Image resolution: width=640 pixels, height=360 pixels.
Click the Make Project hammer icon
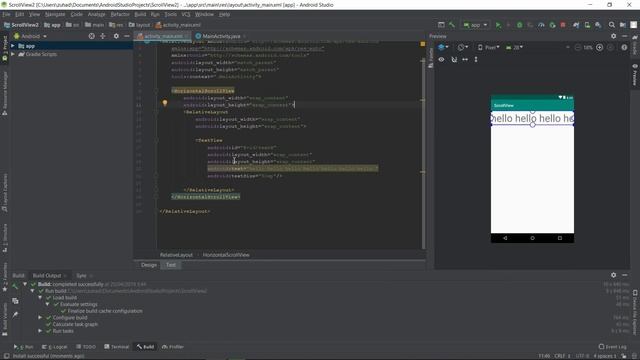pos(452,25)
